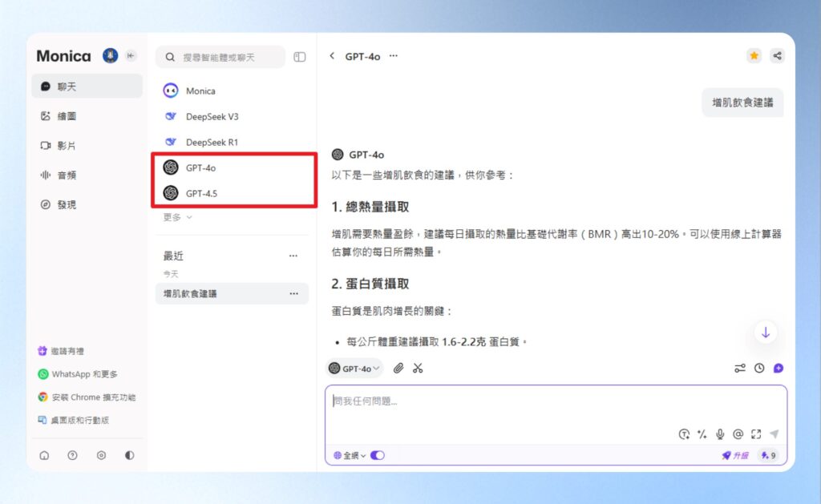Open settings gear icon at sidebar bottom
The width and height of the screenshot is (821, 504).
point(101,455)
